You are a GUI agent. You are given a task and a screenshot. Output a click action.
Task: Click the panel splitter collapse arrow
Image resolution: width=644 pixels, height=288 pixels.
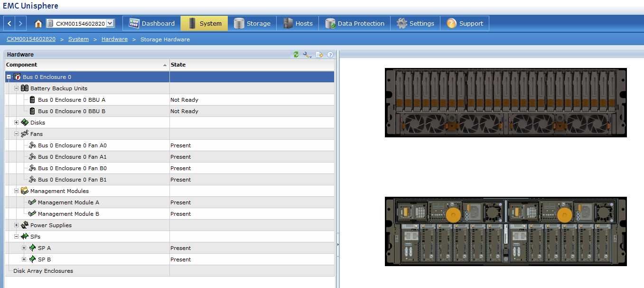pyautogui.click(x=338, y=244)
